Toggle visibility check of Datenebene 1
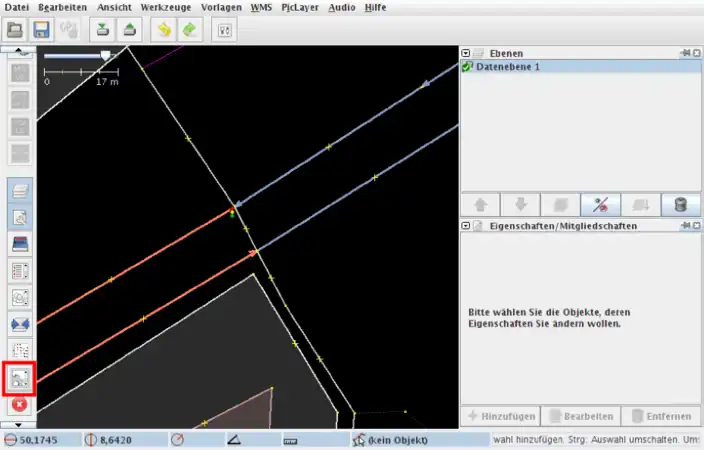The image size is (704, 450). pos(467,67)
